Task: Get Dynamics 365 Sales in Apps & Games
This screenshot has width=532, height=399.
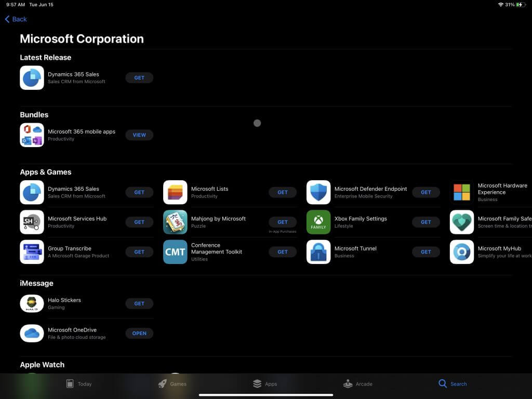Action: (139, 192)
